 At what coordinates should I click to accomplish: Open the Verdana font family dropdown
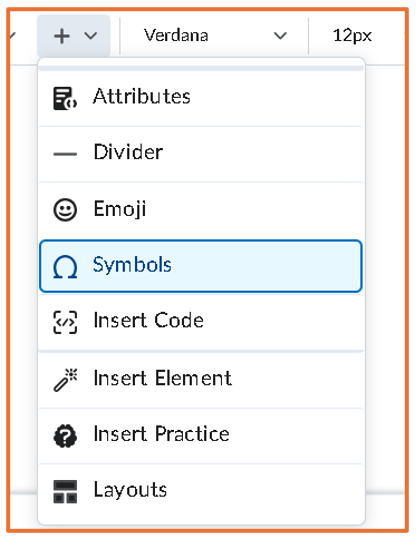pos(215,35)
